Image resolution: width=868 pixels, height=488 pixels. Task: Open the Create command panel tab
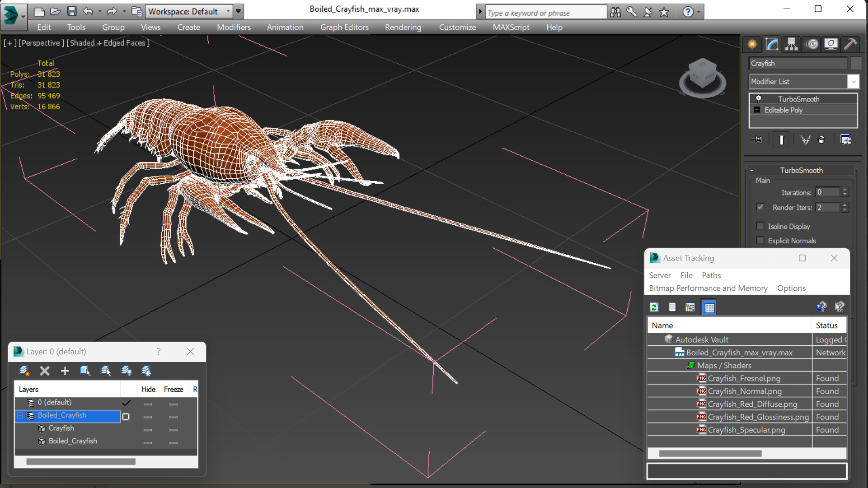(752, 44)
